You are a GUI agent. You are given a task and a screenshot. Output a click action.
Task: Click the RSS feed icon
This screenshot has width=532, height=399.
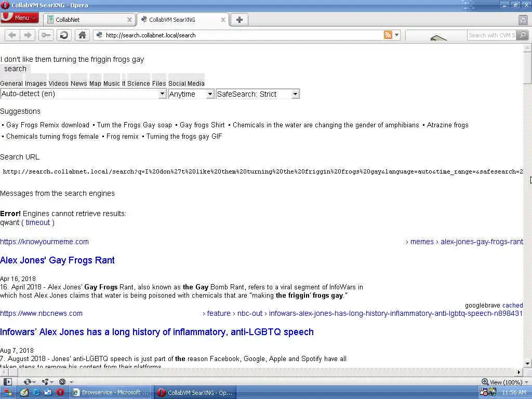tap(388, 35)
